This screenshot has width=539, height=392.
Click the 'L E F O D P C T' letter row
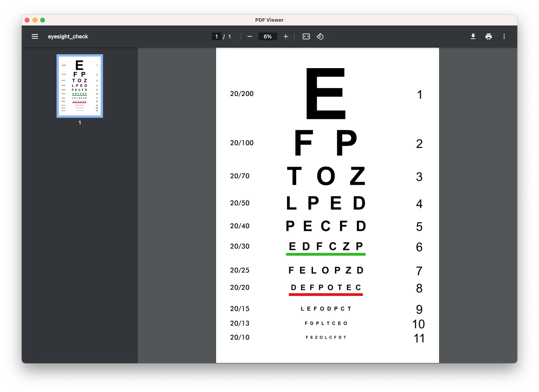coord(326,309)
